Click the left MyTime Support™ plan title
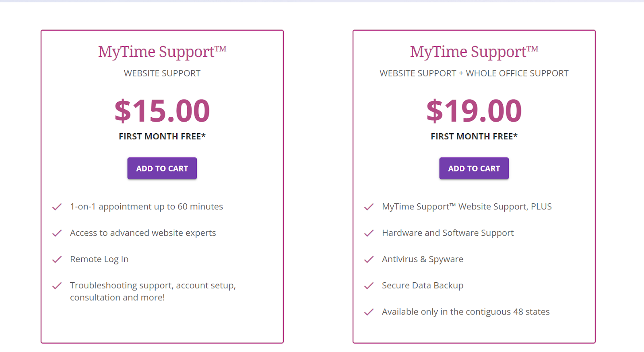Image resolution: width=644 pixels, height=352 pixels. (x=162, y=52)
